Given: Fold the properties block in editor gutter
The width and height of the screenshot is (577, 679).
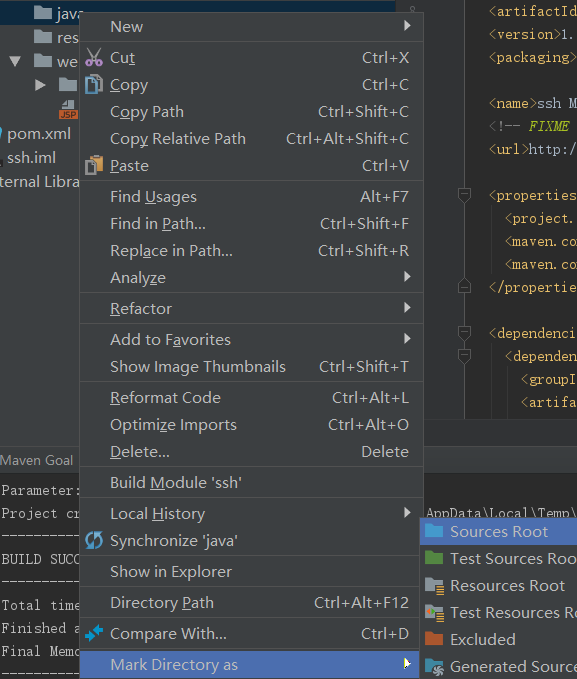Looking at the screenshot, I should coord(464,195).
